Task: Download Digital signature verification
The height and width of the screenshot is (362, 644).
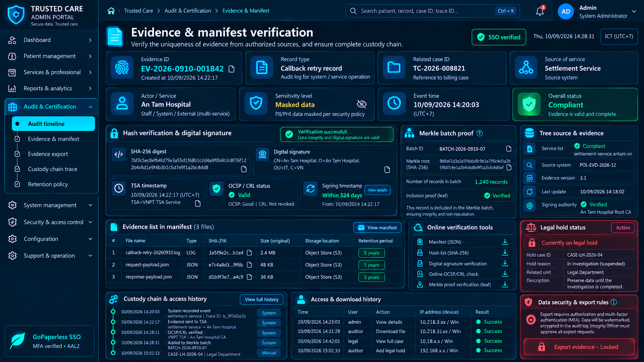Action: coord(505,264)
